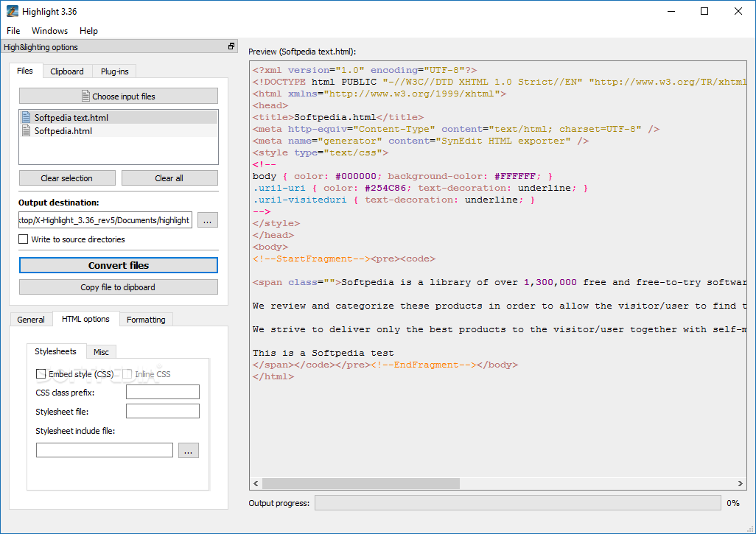Image resolution: width=756 pixels, height=534 pixels.
Task: Minimize the Highlight window
Action: click(671, 11)
